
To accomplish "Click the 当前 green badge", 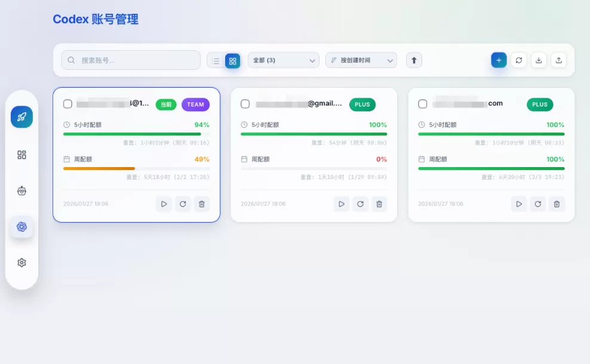I will pos(166,104).
